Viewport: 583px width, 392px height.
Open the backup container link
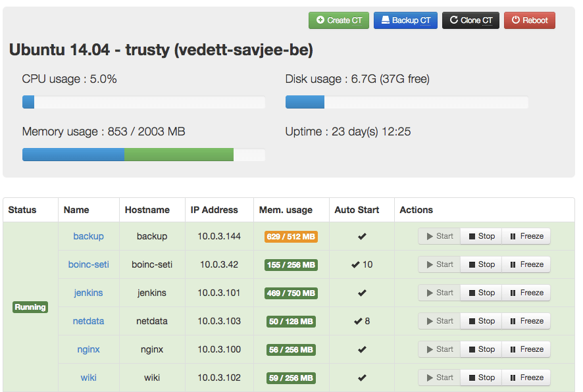coord(88,236)
